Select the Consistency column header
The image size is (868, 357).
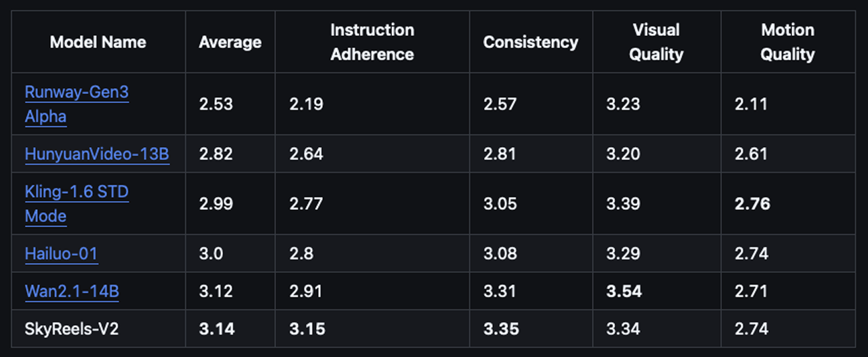[530, 43]
